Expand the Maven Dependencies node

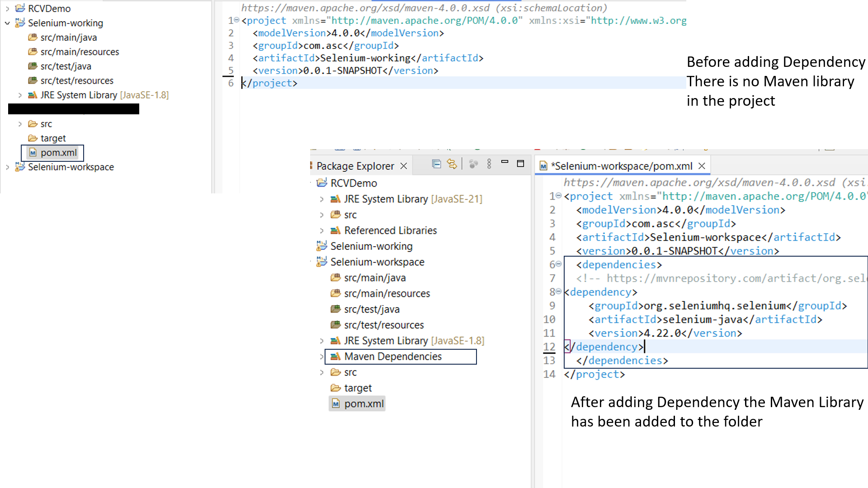click(321, 357)
